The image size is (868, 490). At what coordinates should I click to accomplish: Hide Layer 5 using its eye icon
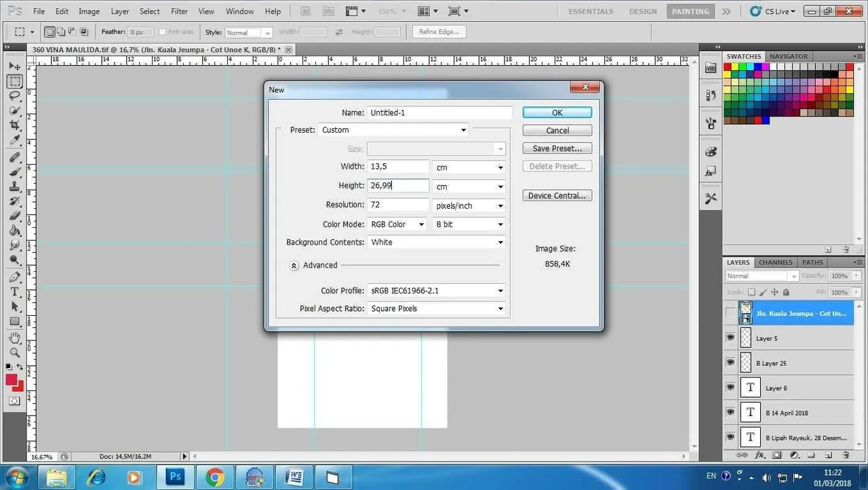click(730, 338)
